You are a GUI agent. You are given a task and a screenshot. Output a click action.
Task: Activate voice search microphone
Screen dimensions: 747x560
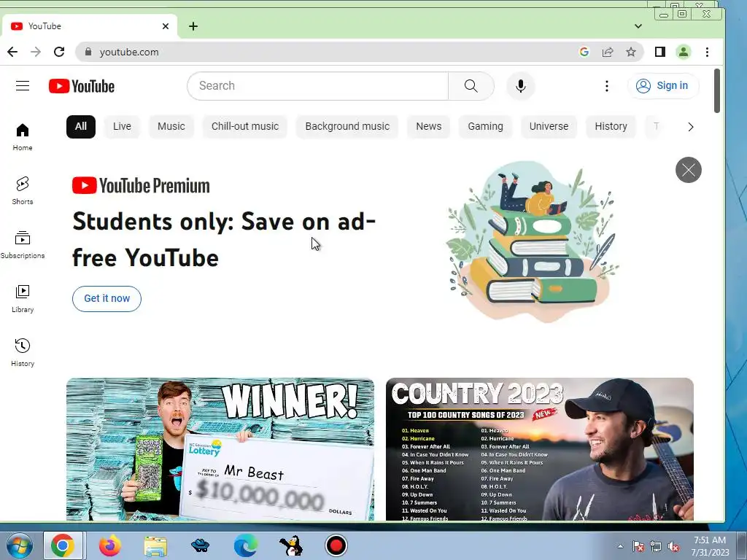521,86
